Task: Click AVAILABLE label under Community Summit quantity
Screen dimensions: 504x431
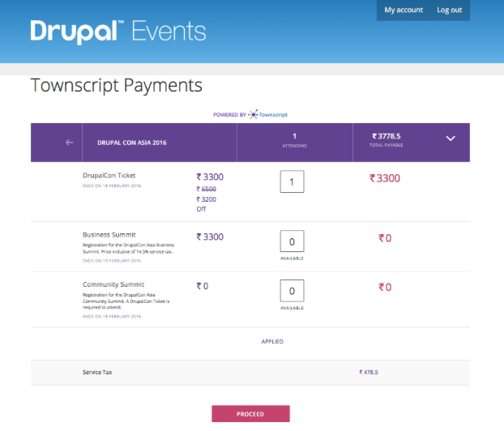Action: (292, 308)
